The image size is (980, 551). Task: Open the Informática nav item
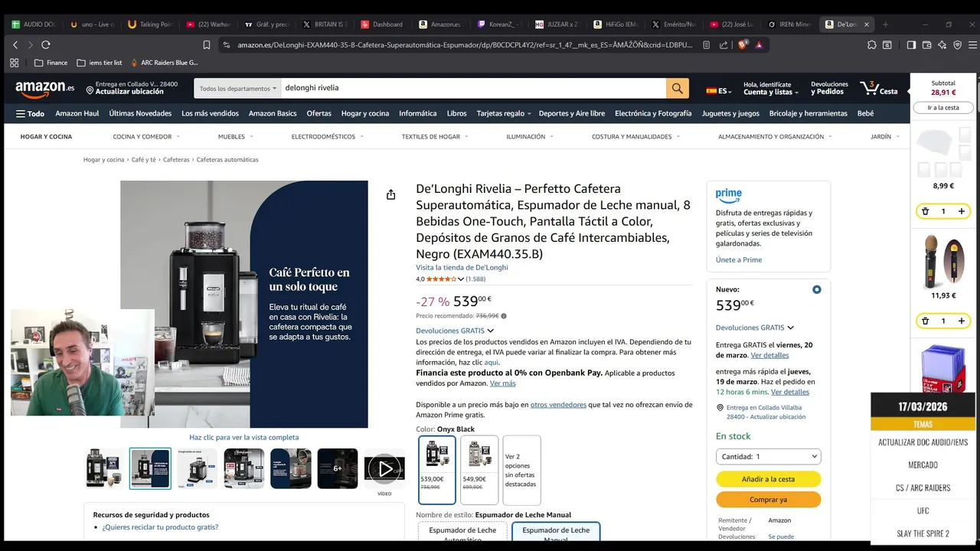click(x=418, y=113)
